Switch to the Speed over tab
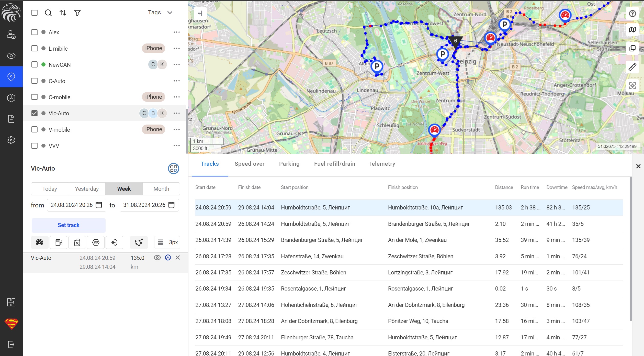Image resolution: width=644 pixels, height=356 pixels. [x=250, y=164]
